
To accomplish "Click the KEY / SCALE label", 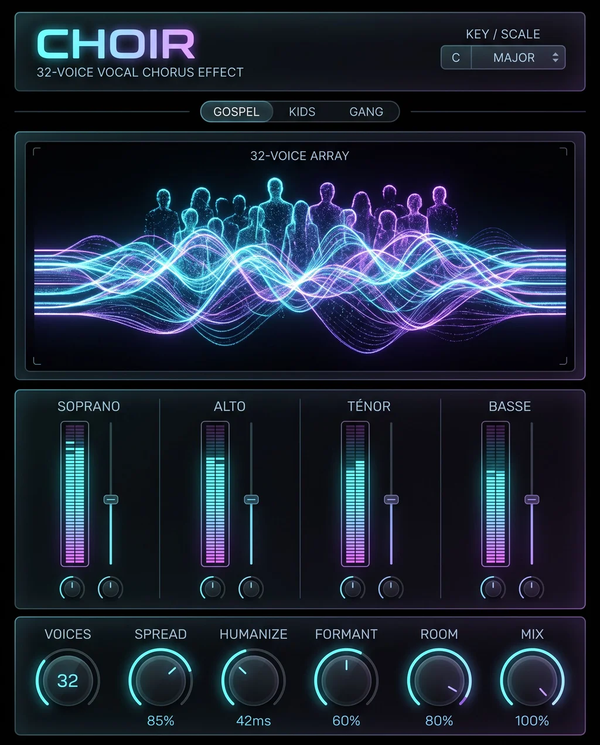I will click(503, 34).
